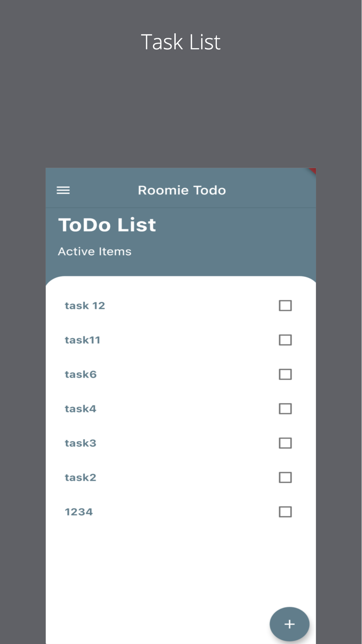
Task: Check the task11 checkbox
Action: (x=285, y=340)
